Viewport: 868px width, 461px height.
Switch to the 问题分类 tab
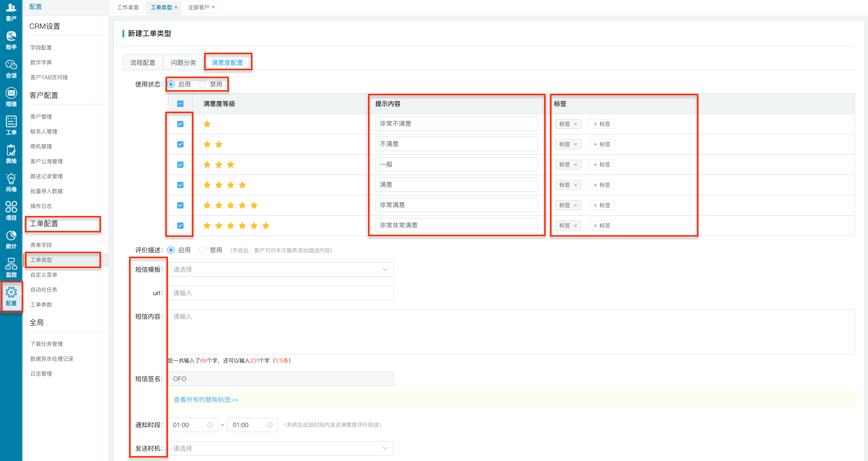tap(183, 63)
